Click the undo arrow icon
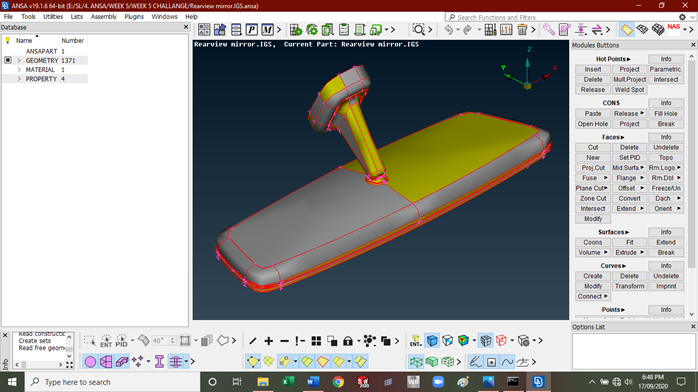698x392 pixels. [449, 30]
